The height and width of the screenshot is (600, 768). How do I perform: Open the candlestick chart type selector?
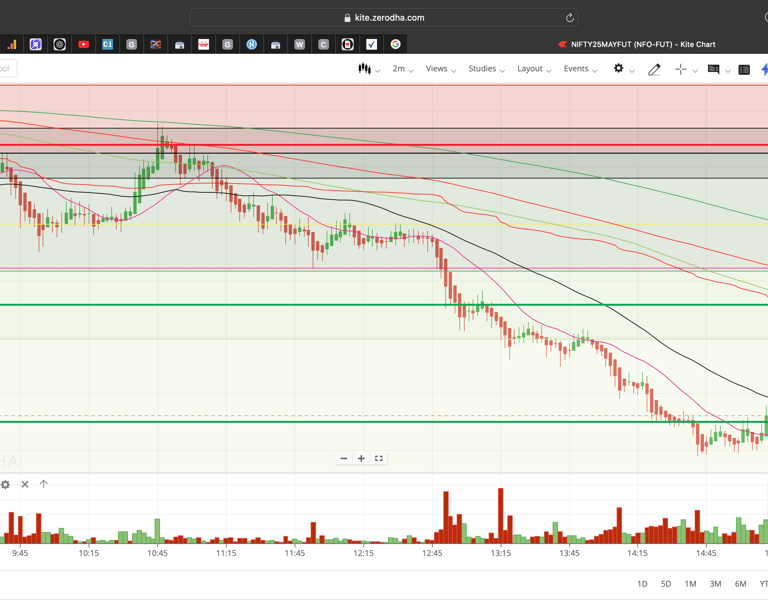tap(369, 69)
